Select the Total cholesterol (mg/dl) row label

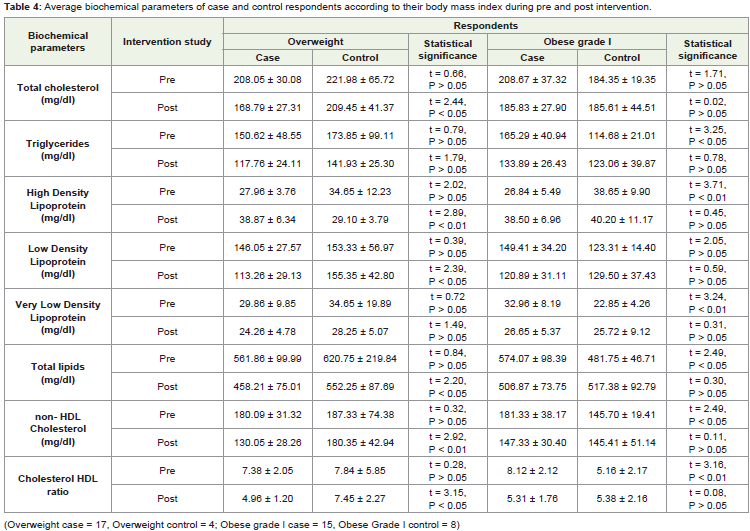tap(58, 94)
